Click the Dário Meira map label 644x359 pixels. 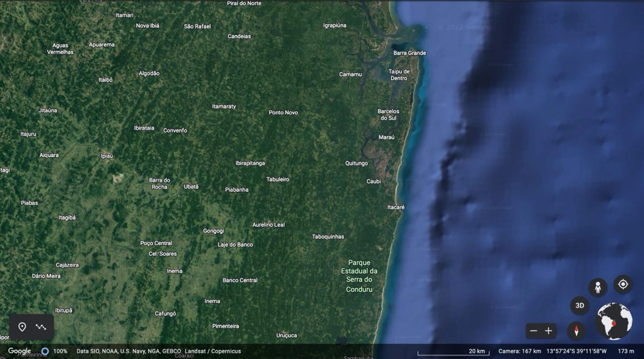click(46, 276)
